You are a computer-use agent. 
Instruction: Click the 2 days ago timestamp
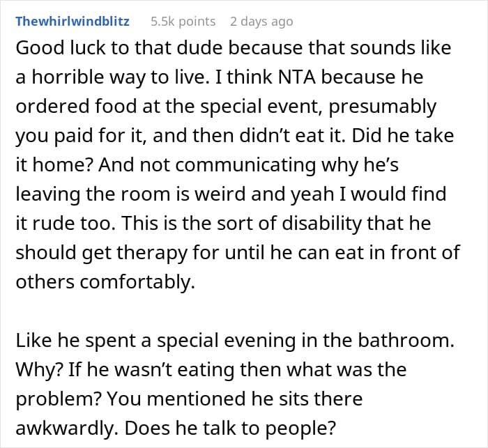261,21
